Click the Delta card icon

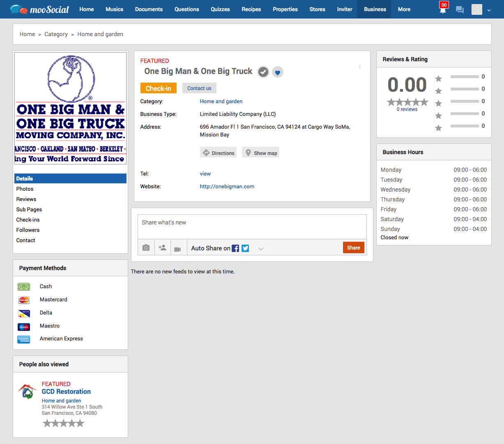click(x=24, y=313)
